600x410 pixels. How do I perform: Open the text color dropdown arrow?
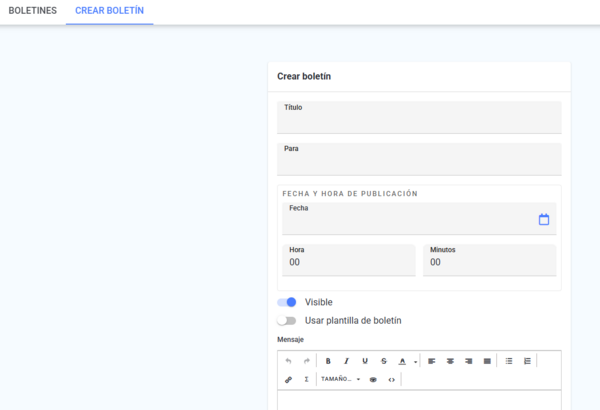[x=415, y=362]
